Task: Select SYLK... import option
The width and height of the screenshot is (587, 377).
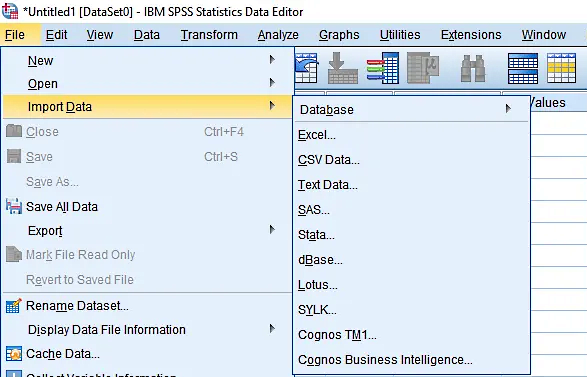Action: (x=411, y=310)
